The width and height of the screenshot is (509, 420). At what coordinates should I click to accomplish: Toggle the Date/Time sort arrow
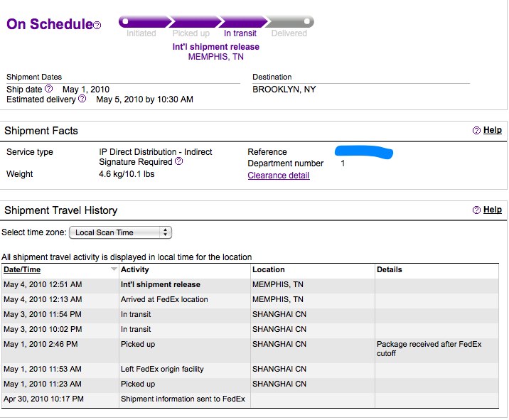(114, 269)
